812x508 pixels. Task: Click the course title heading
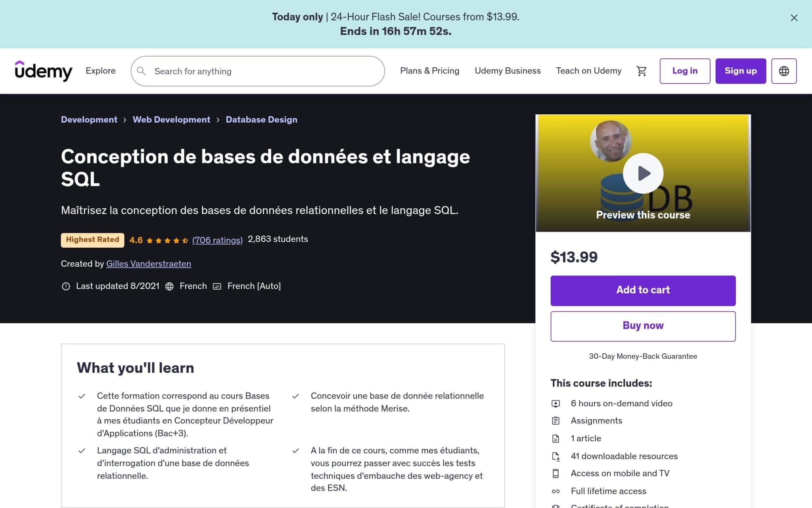(x=265, y=167)
